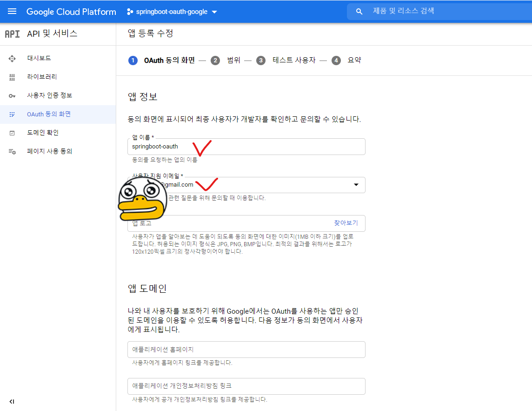
Task: Click step 1 circle icon
Action: pyautogui.click(x=133, y=61)
